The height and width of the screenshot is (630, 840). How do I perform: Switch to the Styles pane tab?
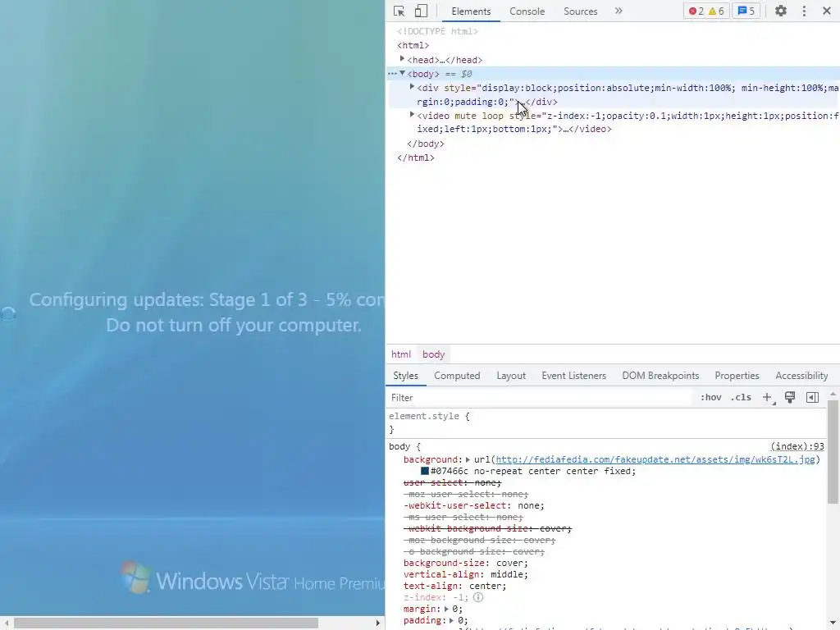coord(405,376)
